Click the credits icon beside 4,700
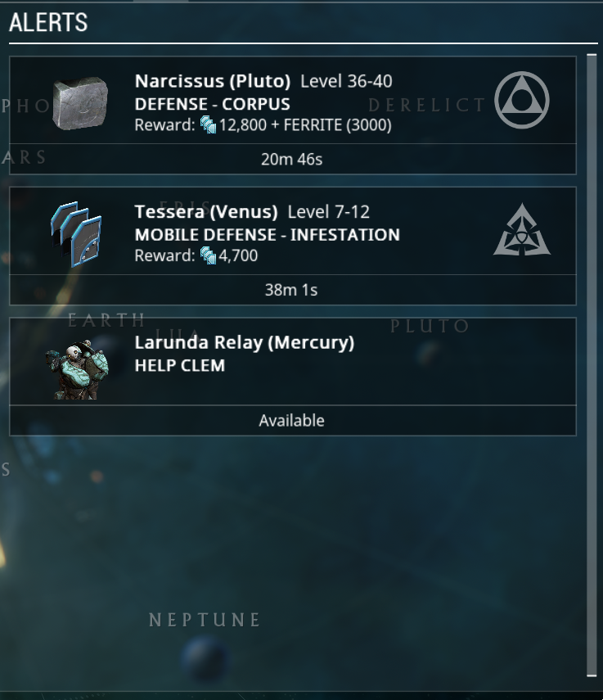Image resolution: width=603 pixels, height=700 pixels. tap(208, 255)
